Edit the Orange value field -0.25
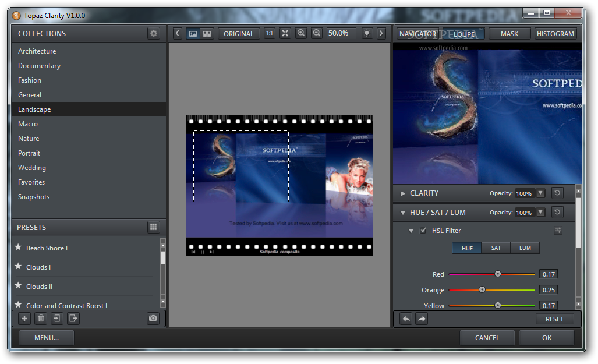This screenshot has height=364, width=598. click(x=549, y=290)
